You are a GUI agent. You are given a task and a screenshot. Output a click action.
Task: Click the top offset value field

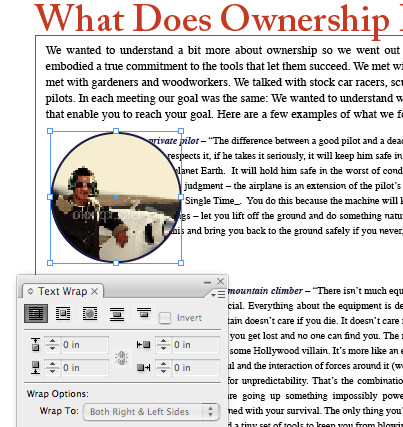click(x=85, y=345)
